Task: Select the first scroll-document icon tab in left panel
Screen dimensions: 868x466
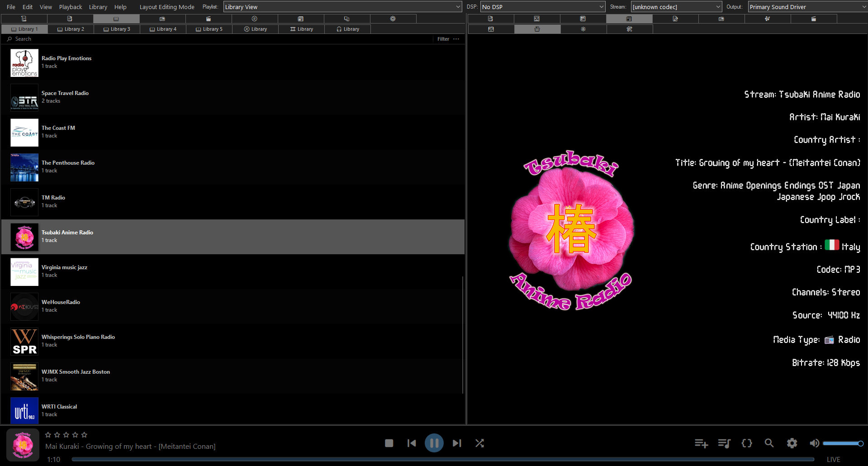Action: (x=24, y=19)
